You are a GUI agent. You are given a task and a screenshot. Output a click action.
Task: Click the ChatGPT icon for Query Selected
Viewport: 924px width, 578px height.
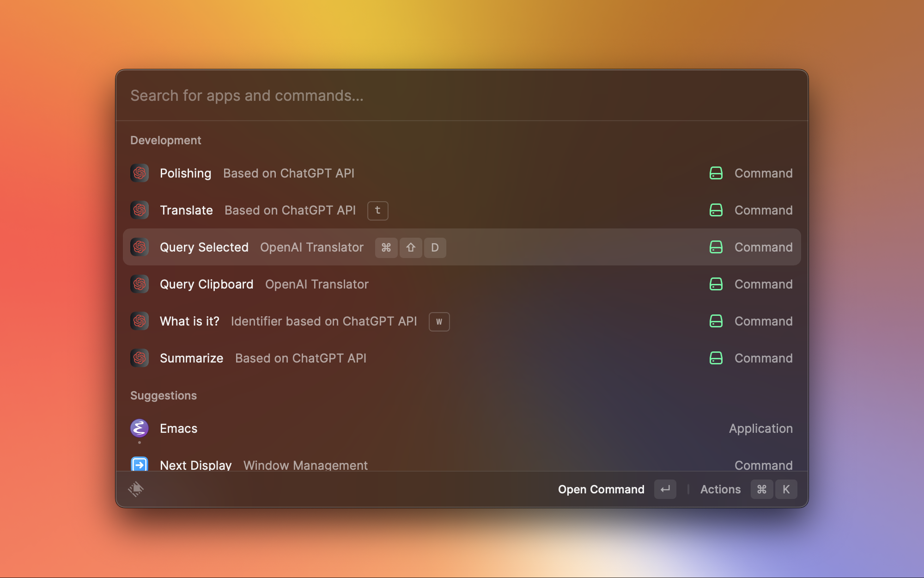(139, 247)
